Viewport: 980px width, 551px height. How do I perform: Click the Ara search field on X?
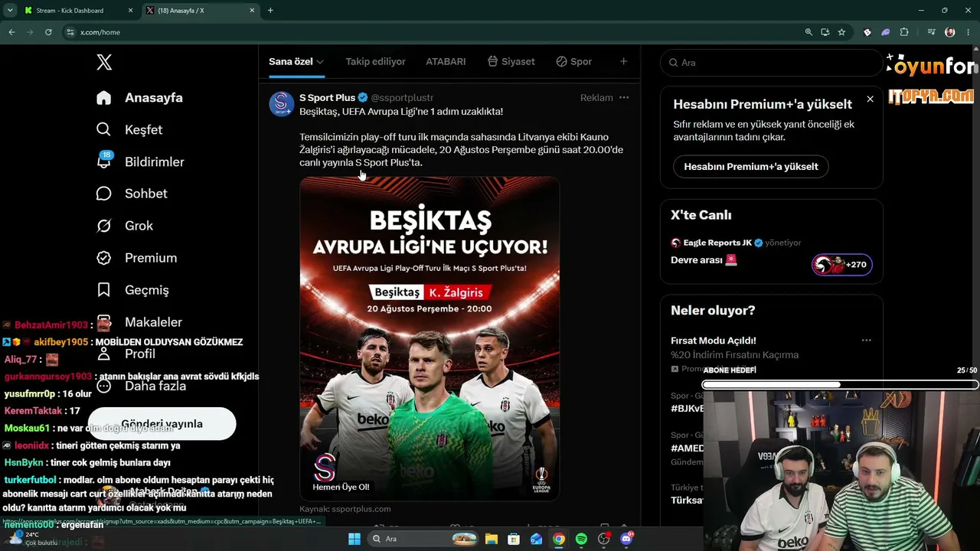(772, 63)
